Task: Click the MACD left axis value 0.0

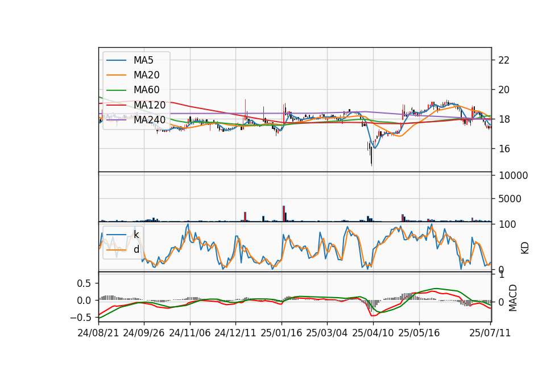Action: (84, 301)
